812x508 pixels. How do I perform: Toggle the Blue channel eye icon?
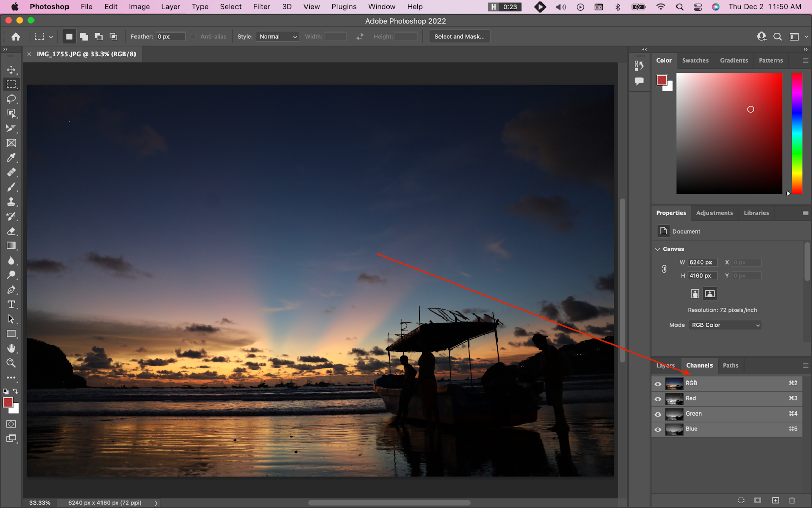pyautogui.click(x=658, y=429)
